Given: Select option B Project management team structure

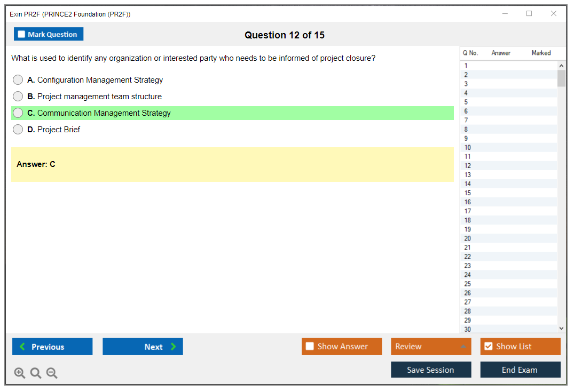Looking at the screenshot, I should (x=18, y=97).
